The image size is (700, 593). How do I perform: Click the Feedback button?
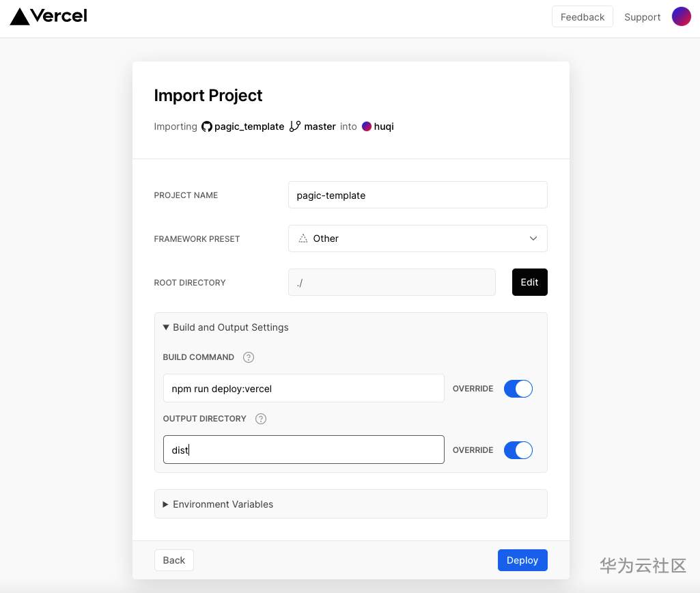click(x=582, y=17)
